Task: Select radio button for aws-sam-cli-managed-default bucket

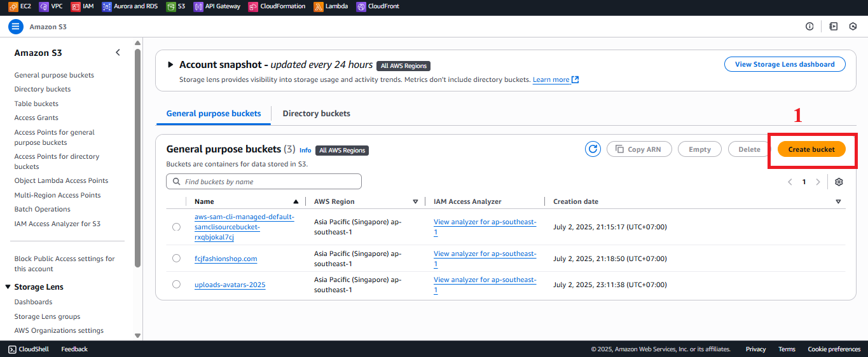Action: pos(176,227)
